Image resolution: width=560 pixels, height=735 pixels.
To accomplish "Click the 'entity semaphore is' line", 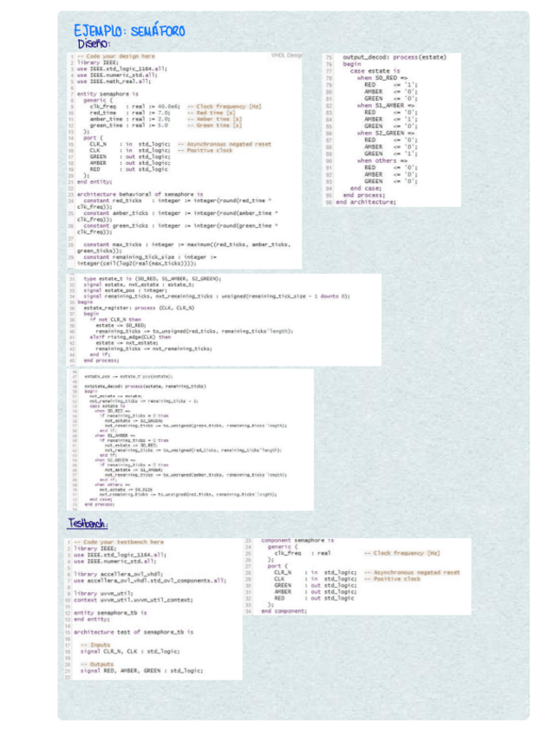I will (107, 94).
